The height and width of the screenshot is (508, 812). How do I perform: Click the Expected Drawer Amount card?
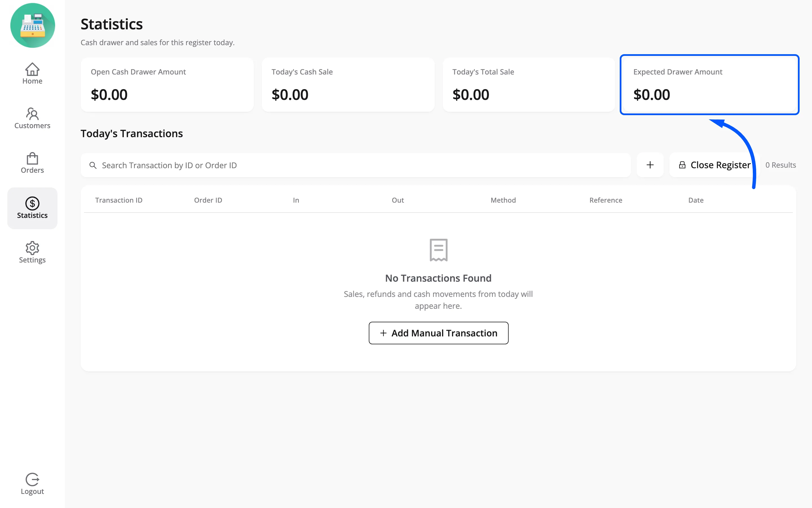[x=710, y=85]
